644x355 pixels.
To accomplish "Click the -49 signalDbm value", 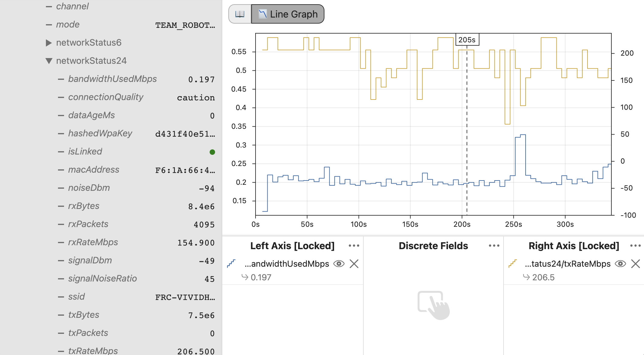I will pos(207,261).
